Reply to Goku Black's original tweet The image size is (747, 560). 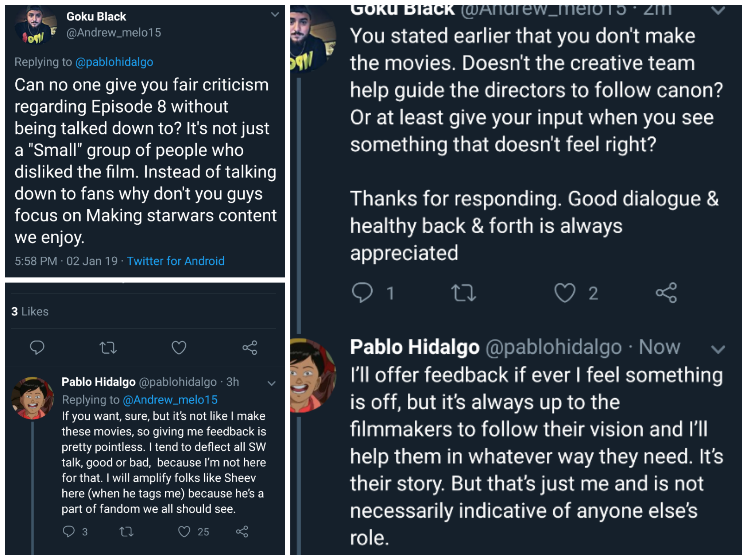coord(37,347)
